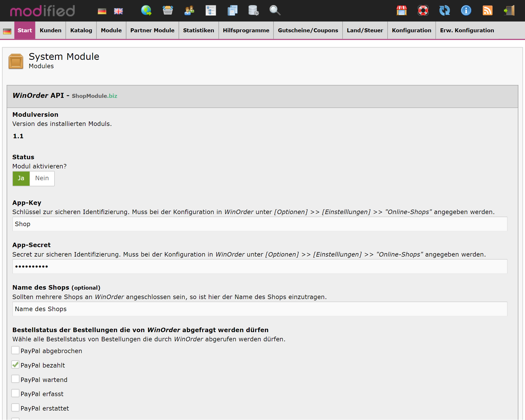The width and height of the screenshot is (525, 420).
Task: Open the Gutscheine/Coupons section
Action: coord(308,30)
